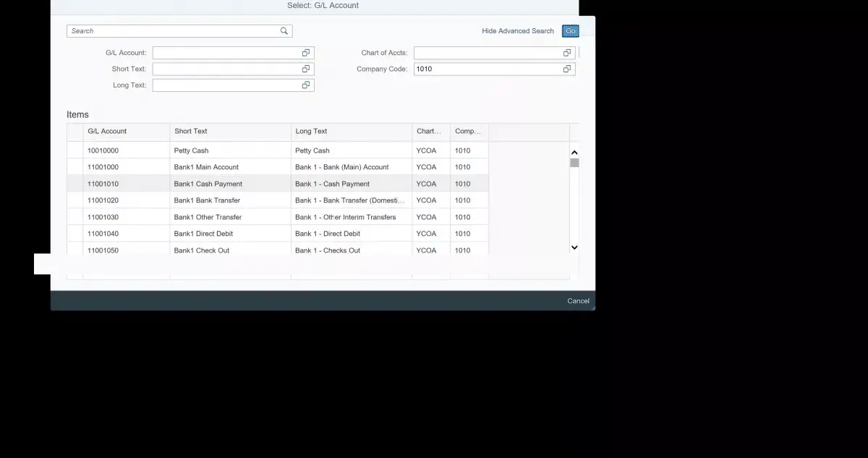Select G/L account 11001000
868x458 pixels.
tap(103, 167)
